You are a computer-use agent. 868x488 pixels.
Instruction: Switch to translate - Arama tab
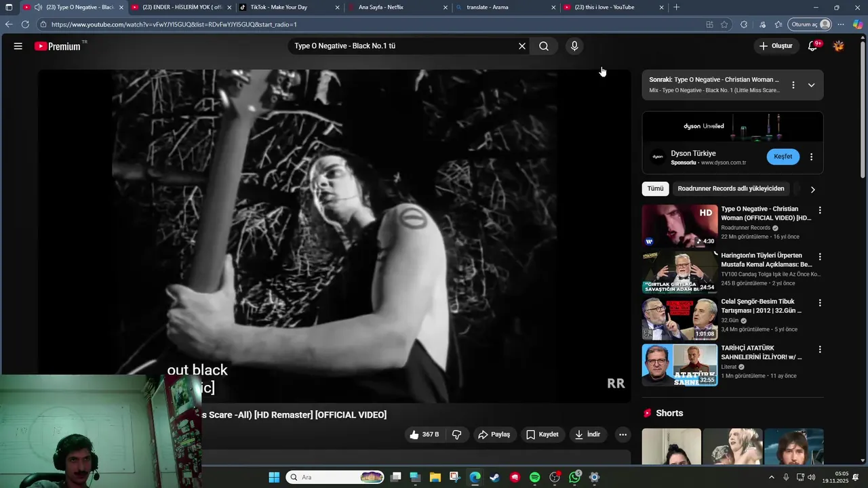(505, 7)
